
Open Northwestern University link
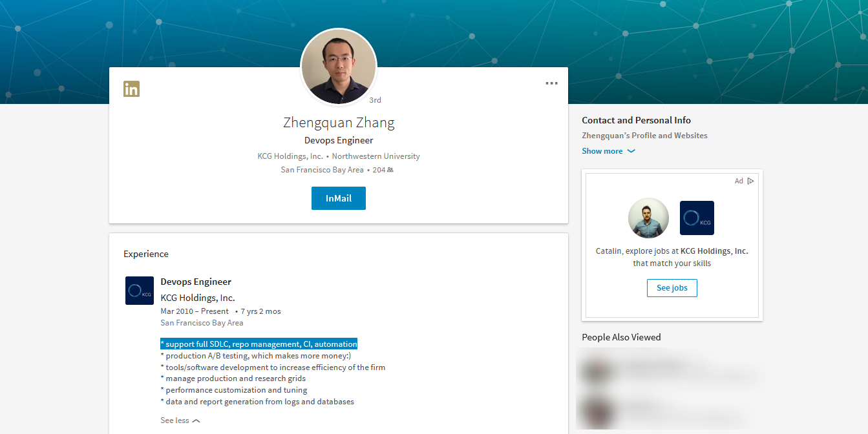coord(376,156)
